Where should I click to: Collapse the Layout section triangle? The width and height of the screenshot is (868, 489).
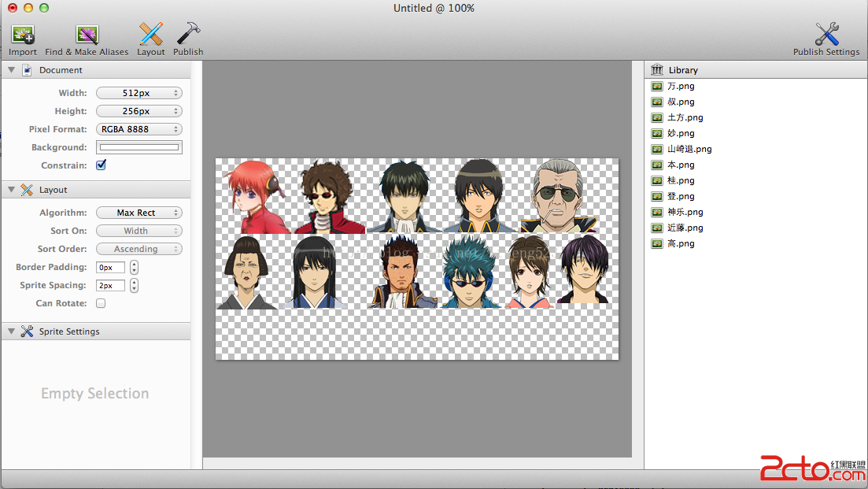click(11, 190)
